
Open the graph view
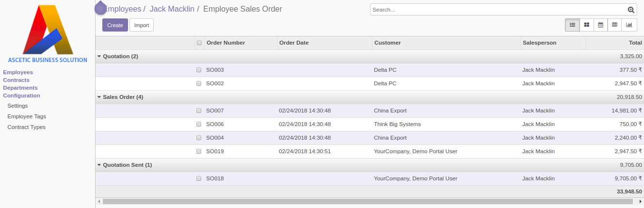629,25
